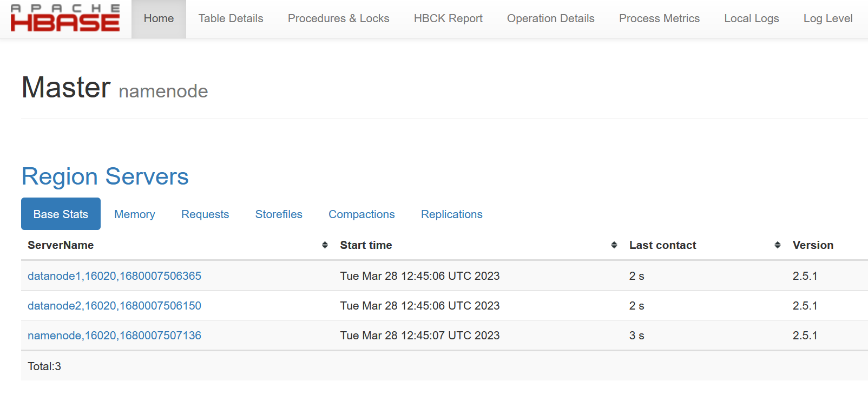Go to Table Details page
The image size is (868, 394).
[x=231, y=18]
